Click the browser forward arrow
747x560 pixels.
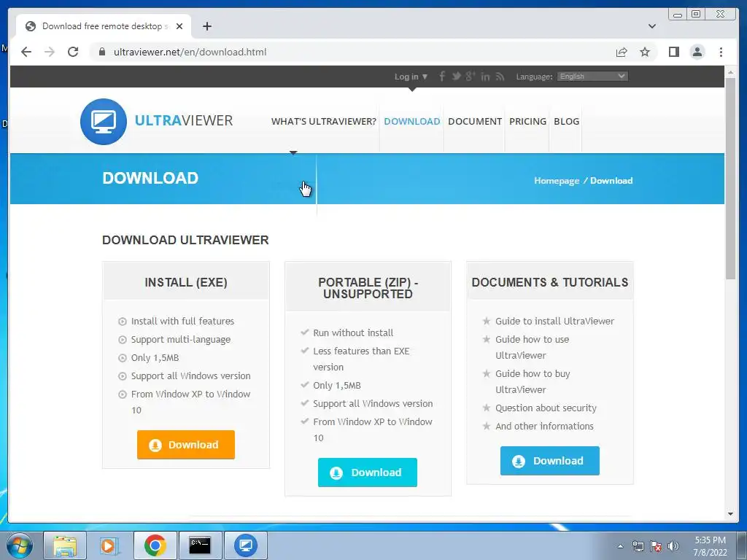click(50, 52)
